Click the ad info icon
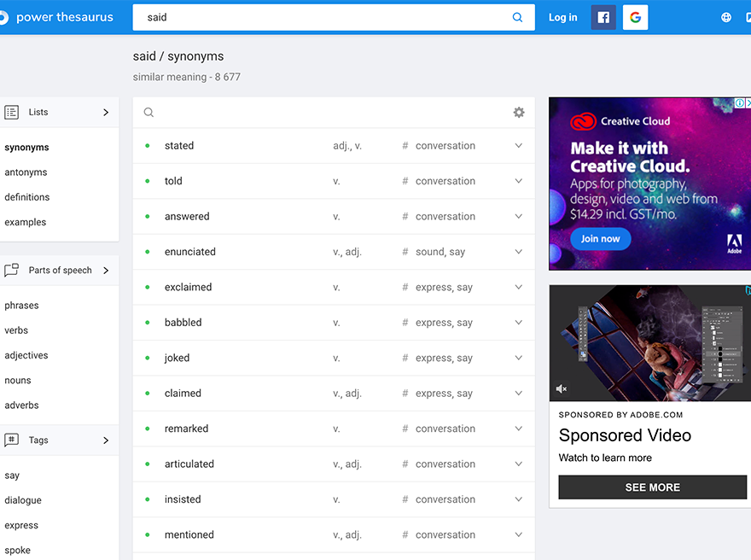 [740, 102]
